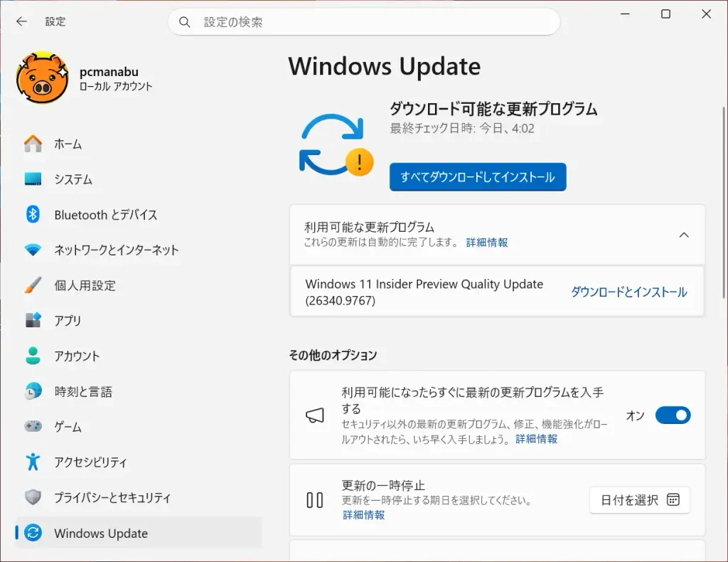Viewport: 728px width, 562px height.
Task: Select アカウント in sidebar
Action: [x=139, y=356]
